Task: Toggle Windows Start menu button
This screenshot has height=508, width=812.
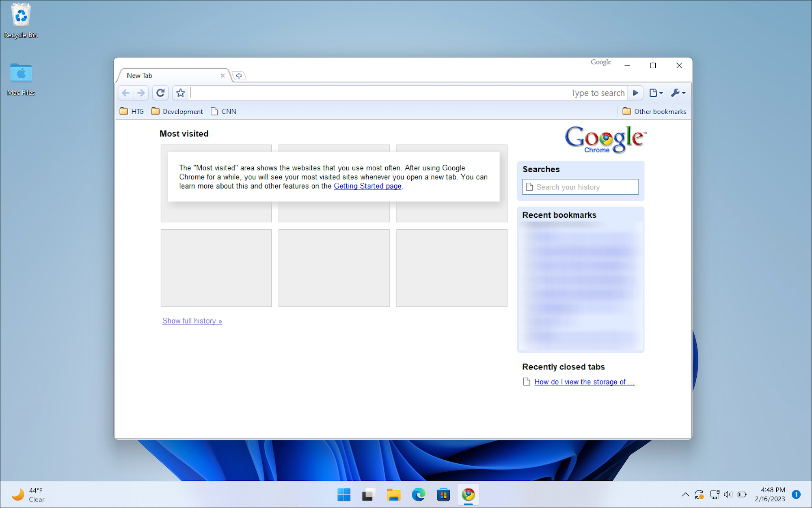Action: (343, 494)
